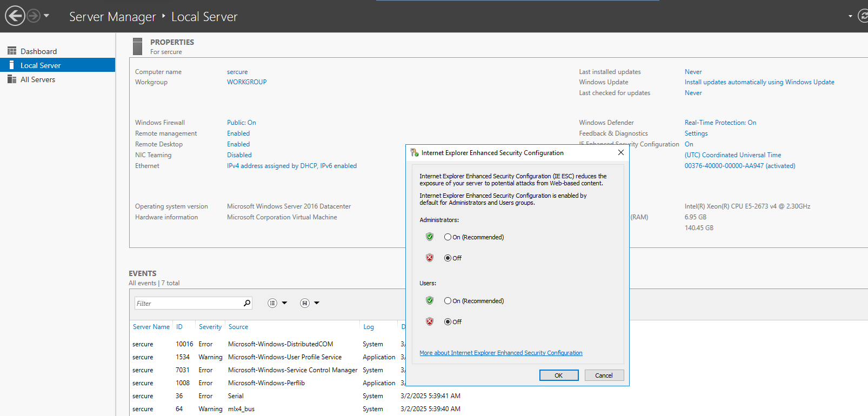The height and width of the screenshot is (416, 868).
Task: Click Last installed updates Never link
Action: pos(693,72)
